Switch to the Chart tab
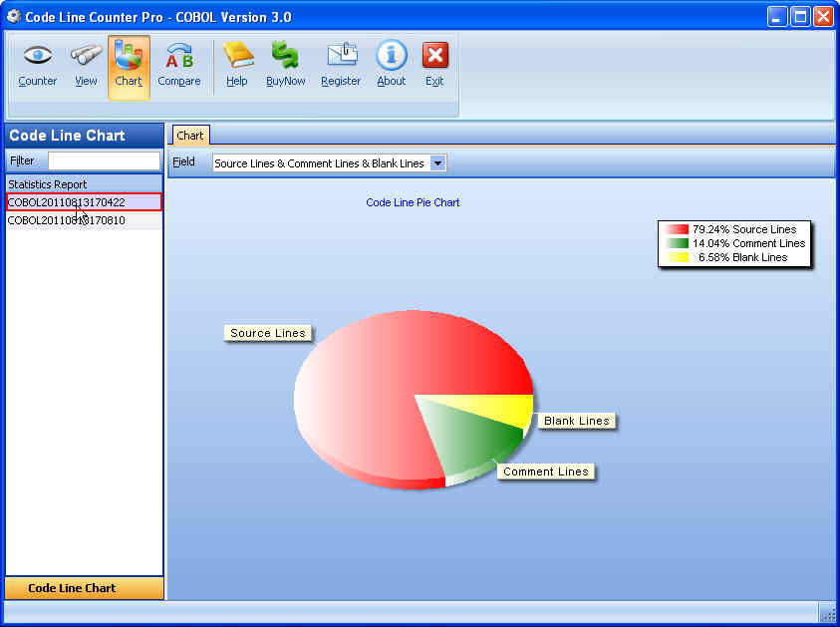The height and width of the screenshot is (627, 840). 189,136
